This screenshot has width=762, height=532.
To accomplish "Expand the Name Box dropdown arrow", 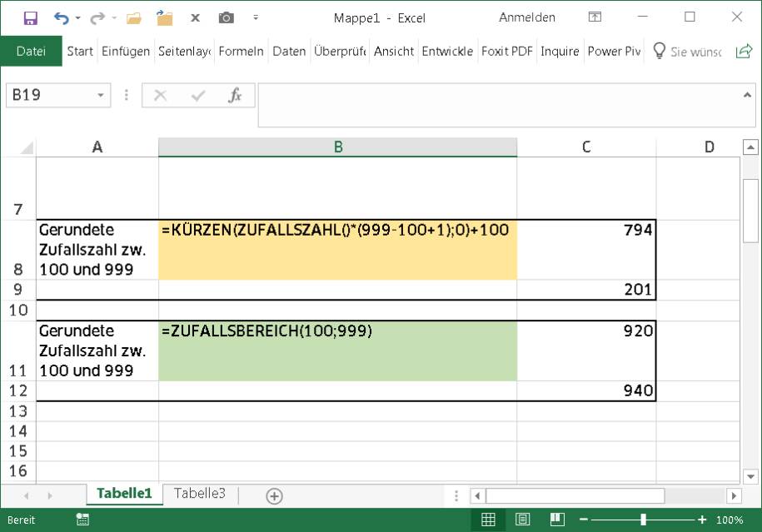I will coord(101,95).
